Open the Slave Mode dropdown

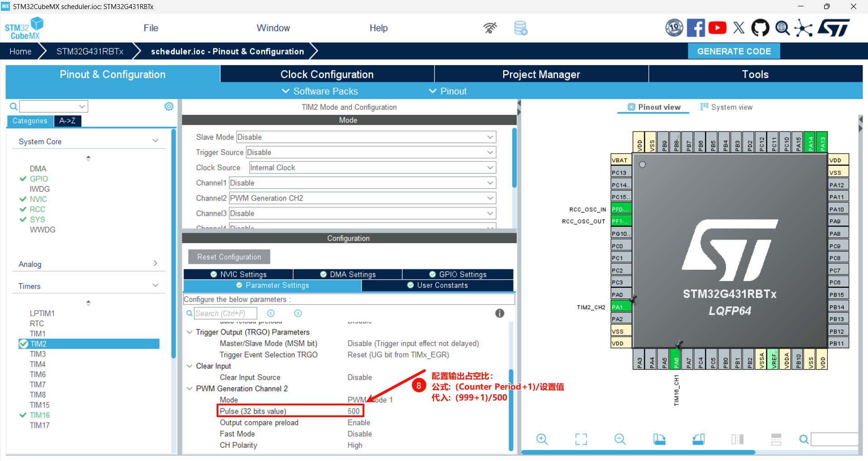point(366,137)
